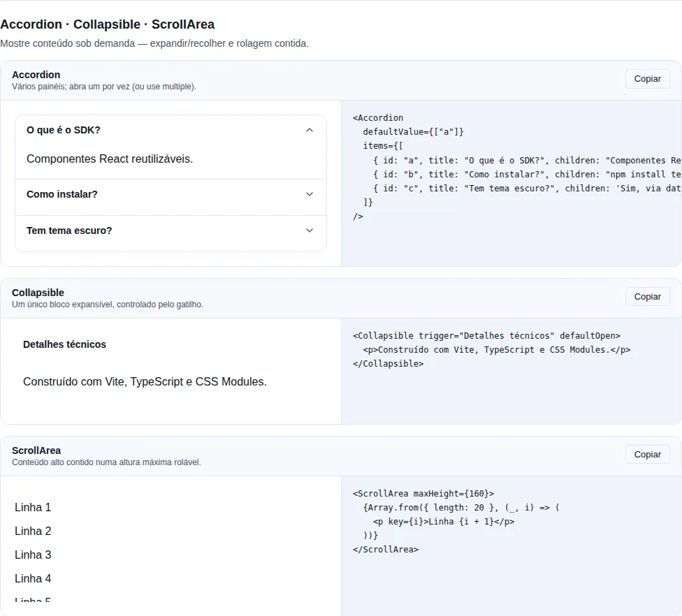
Task: Click the "Mostre conteúdo sob demanda" subtitle
Action: [x=154, y=43]
